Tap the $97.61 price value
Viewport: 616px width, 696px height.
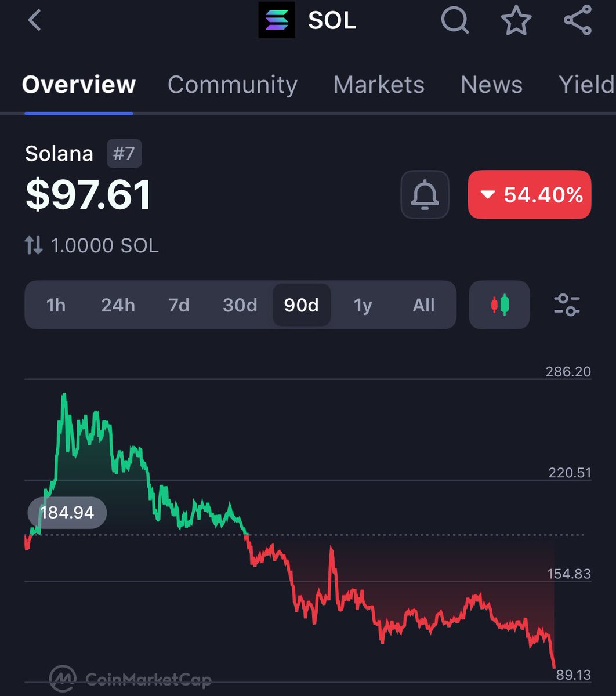coord(88,195)
